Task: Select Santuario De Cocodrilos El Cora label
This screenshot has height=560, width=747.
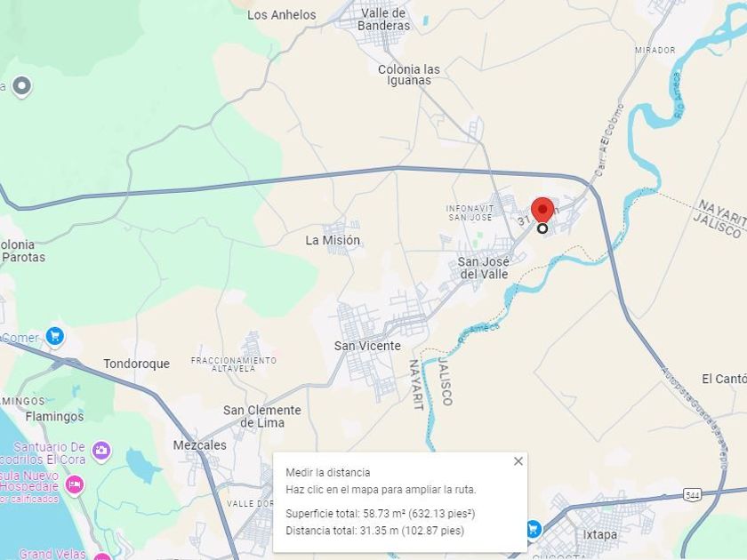Action: [44, 453]
